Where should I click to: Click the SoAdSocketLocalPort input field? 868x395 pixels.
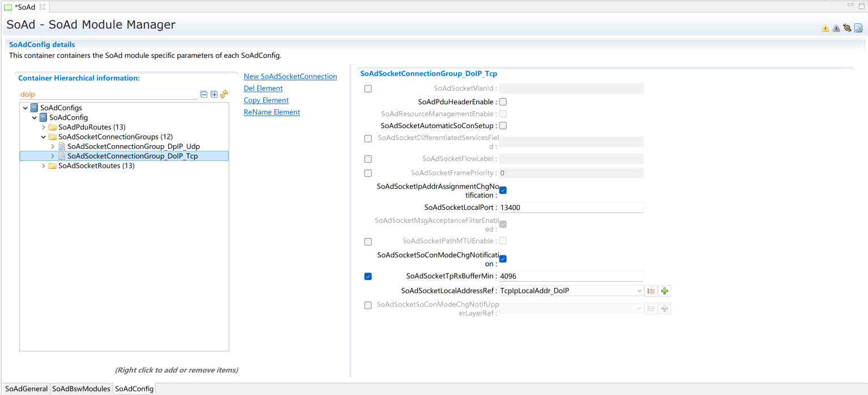(x=570, y=207)
